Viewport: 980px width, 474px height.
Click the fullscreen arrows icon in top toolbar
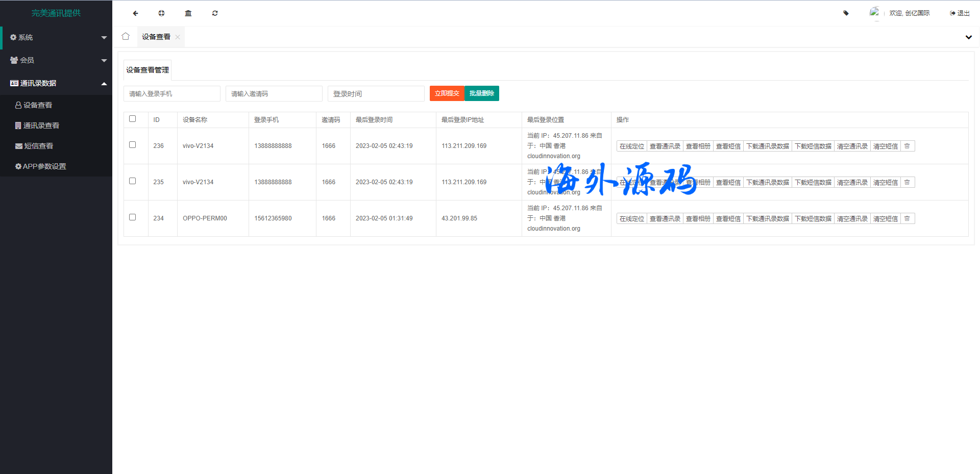pos(161,13)
